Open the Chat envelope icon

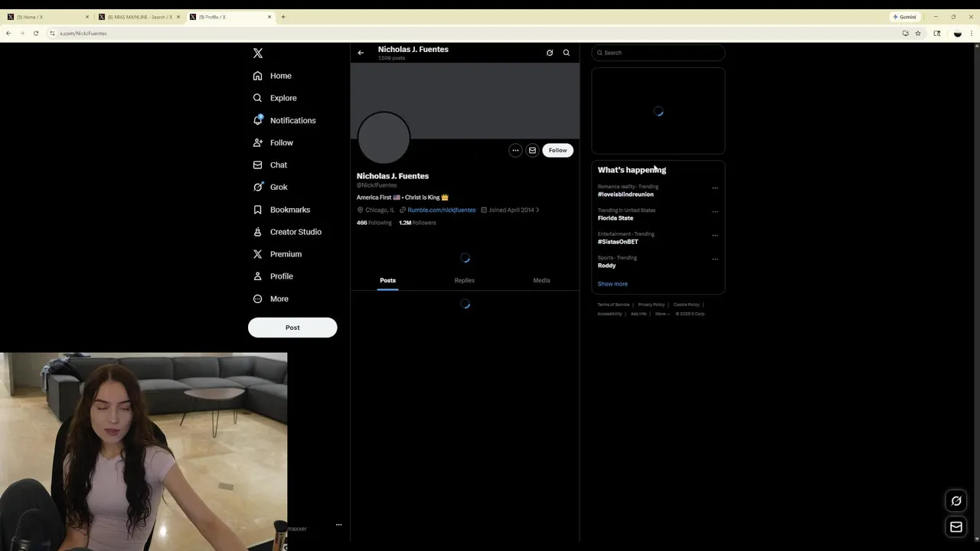pyautogui.click(x=258, y=165)
